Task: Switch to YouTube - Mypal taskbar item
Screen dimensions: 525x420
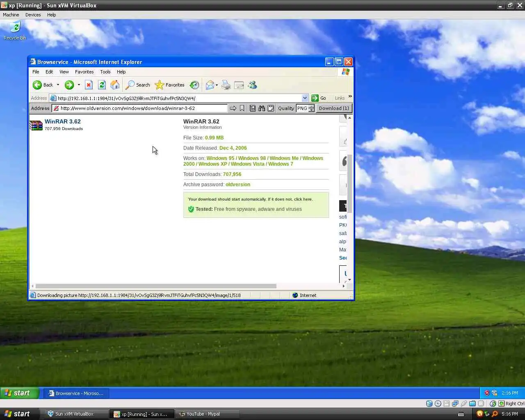Action: 207,414
